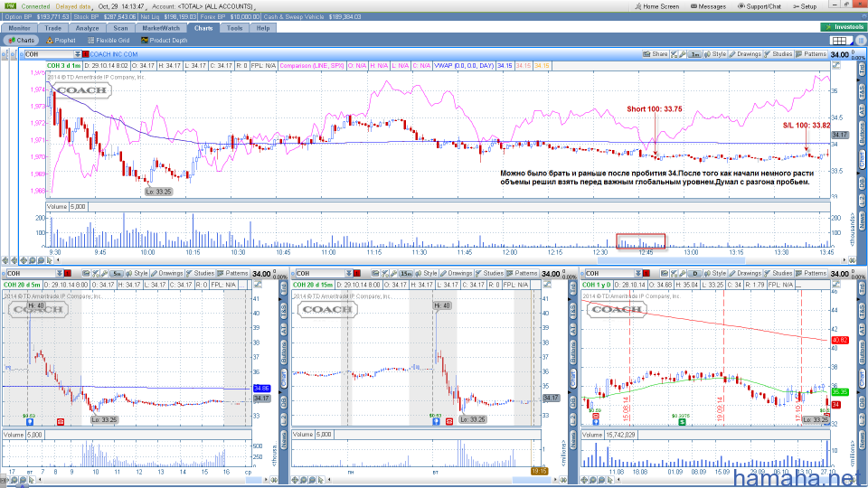Screen dimensions: 868x488
Task: Select the Tools tab
Action: point(235,28)
